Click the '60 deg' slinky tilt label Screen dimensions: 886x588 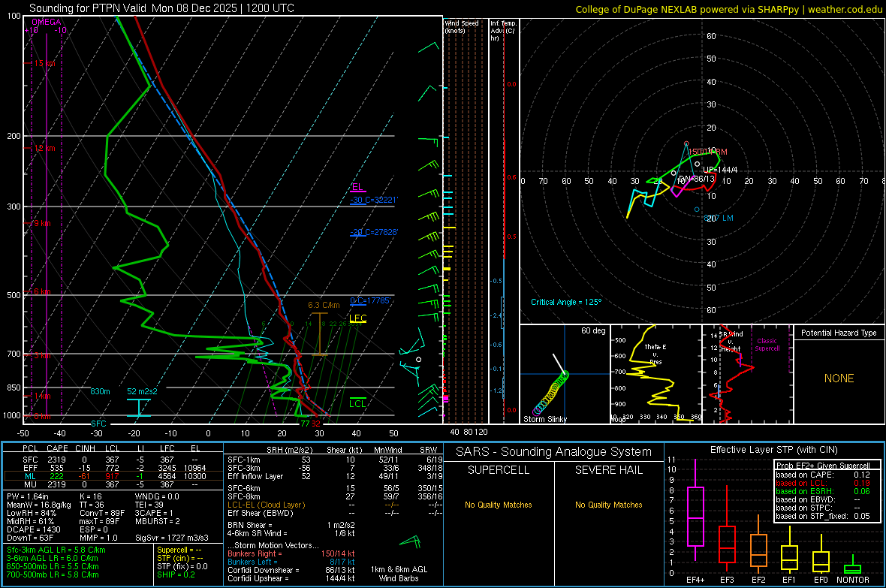[592, 330]
